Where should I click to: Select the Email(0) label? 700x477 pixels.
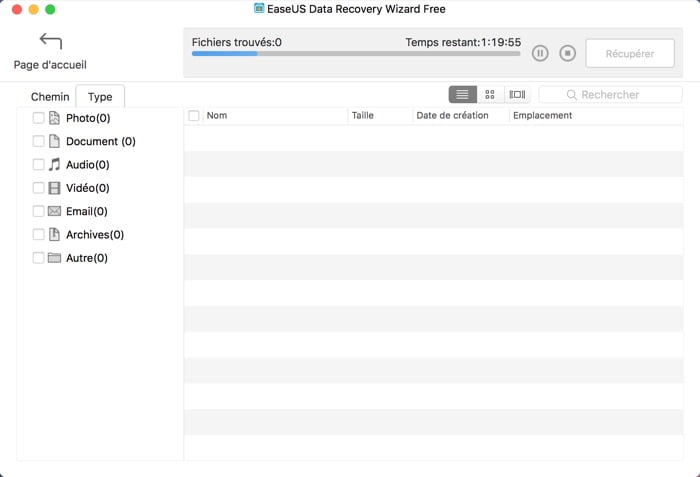87,211
